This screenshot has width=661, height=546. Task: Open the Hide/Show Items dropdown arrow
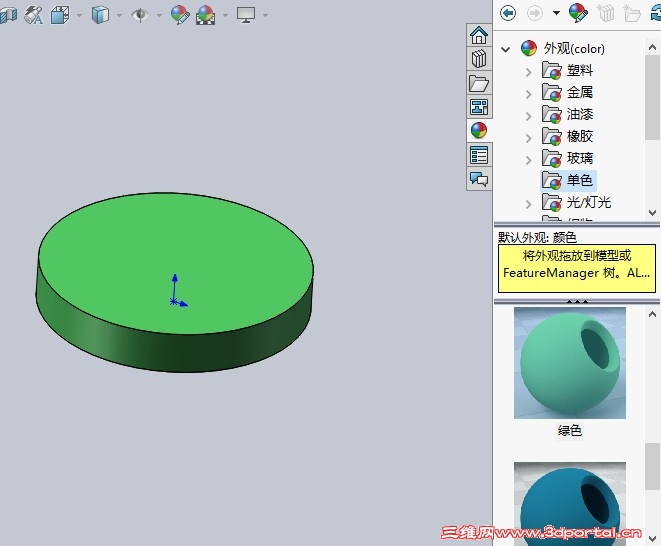point(159,16)
